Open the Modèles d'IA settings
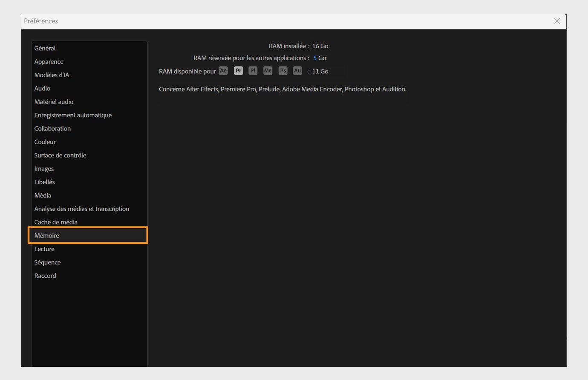 tap(52, 75)
